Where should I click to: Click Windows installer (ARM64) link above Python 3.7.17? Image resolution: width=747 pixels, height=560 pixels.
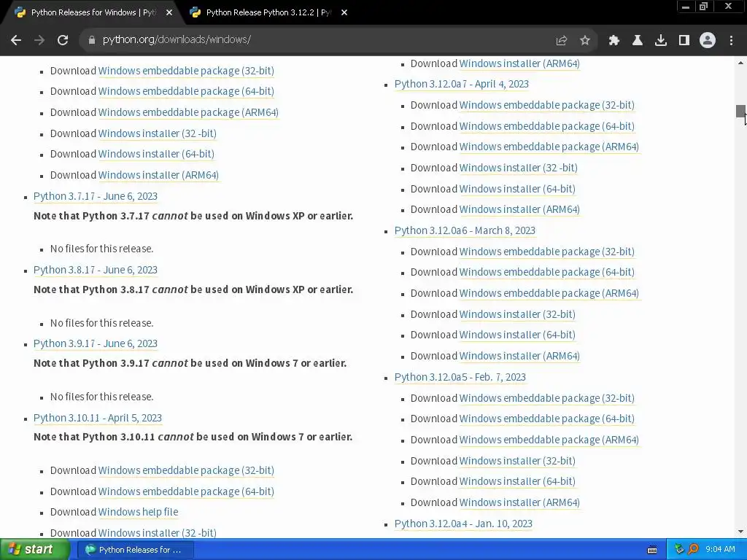coord(158,175)
